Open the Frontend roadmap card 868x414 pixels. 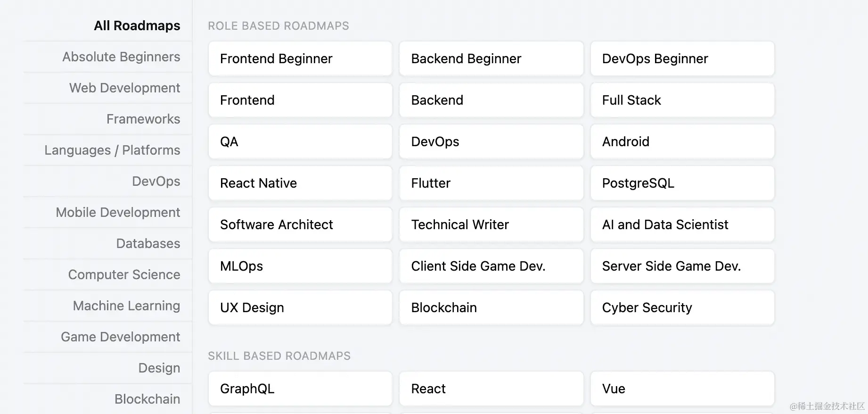coord(300,100)
